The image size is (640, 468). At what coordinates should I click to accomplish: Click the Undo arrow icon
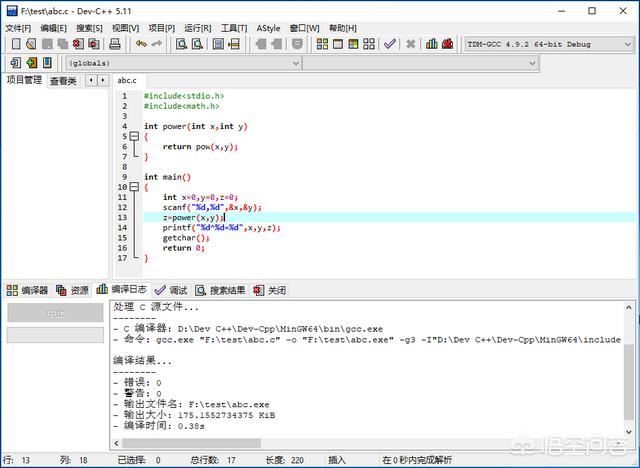point(141,44)
